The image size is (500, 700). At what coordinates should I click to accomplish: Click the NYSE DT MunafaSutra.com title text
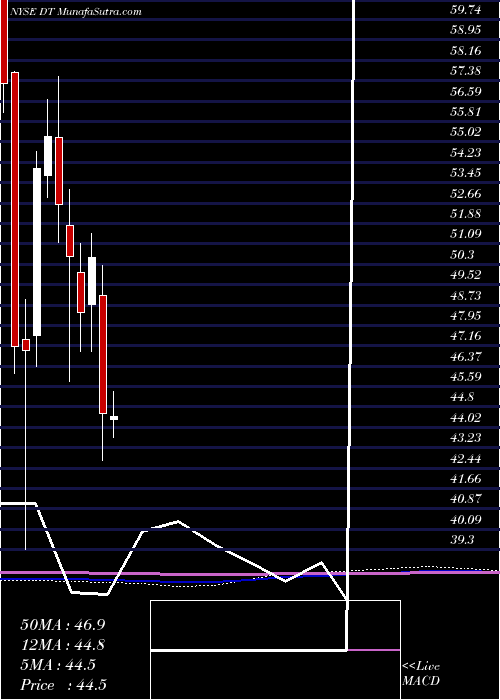(75, 12)
